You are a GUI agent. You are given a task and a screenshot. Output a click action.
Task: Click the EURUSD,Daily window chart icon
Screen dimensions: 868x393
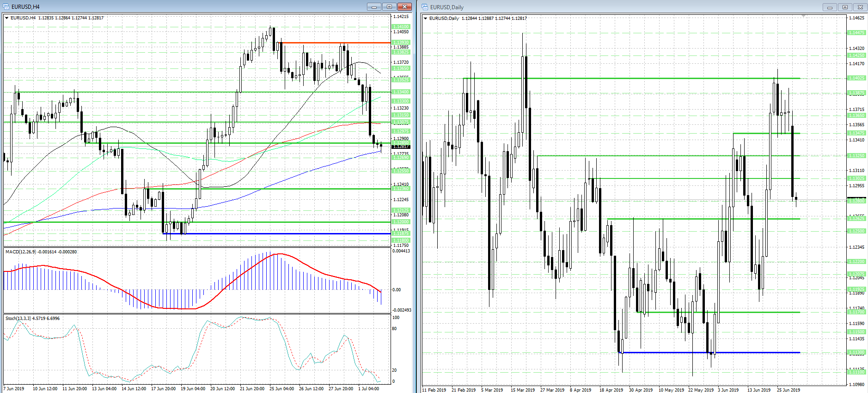[425, 7]
